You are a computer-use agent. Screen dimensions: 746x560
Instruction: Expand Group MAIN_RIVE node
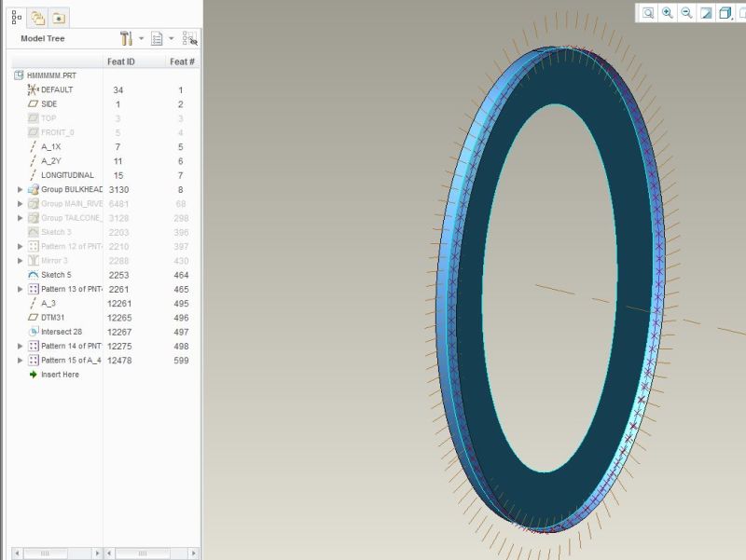tap(20, 203)
